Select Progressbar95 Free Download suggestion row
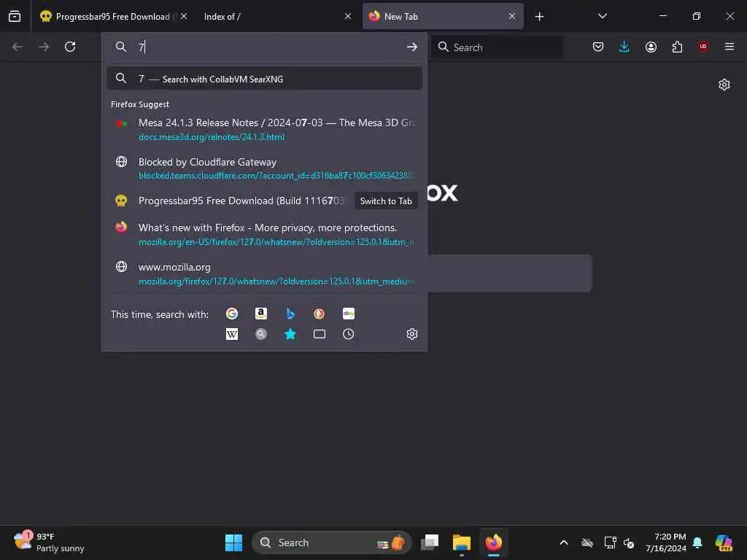The height and width of the screenshot is (560, 747). (x=264, y=201)
